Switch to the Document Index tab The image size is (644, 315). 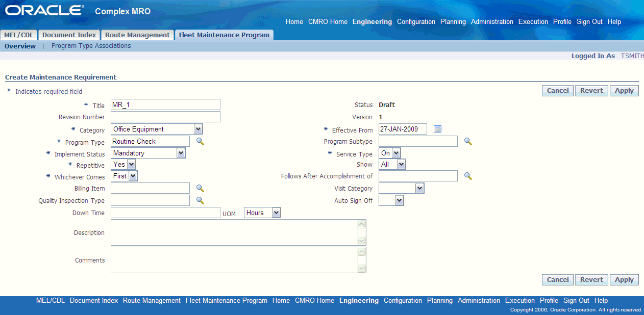click(69, 35)
